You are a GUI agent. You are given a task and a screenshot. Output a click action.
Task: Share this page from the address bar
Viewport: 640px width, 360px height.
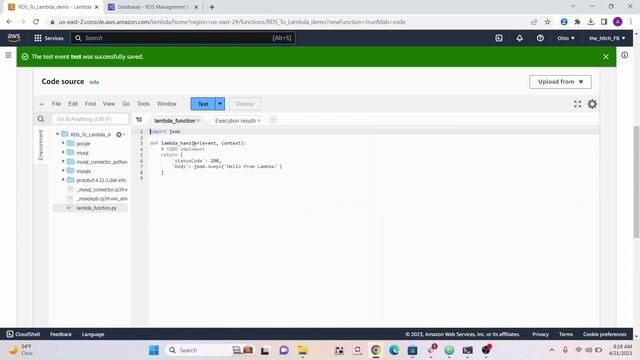pyautogui.click(x=534, y=22)
